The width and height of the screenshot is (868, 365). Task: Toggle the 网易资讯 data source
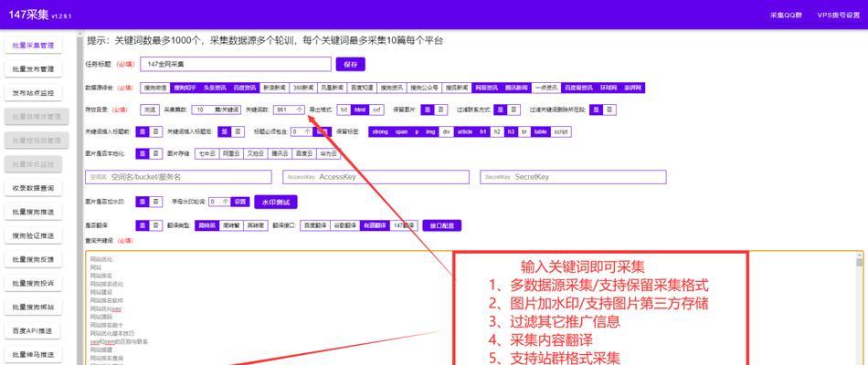coord(486,88)
